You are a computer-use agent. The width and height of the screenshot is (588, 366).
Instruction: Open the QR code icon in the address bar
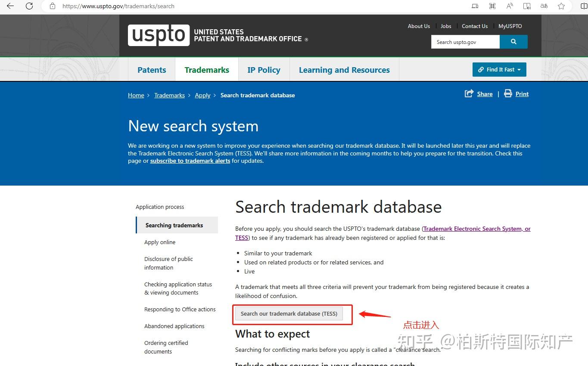point(492,6)
